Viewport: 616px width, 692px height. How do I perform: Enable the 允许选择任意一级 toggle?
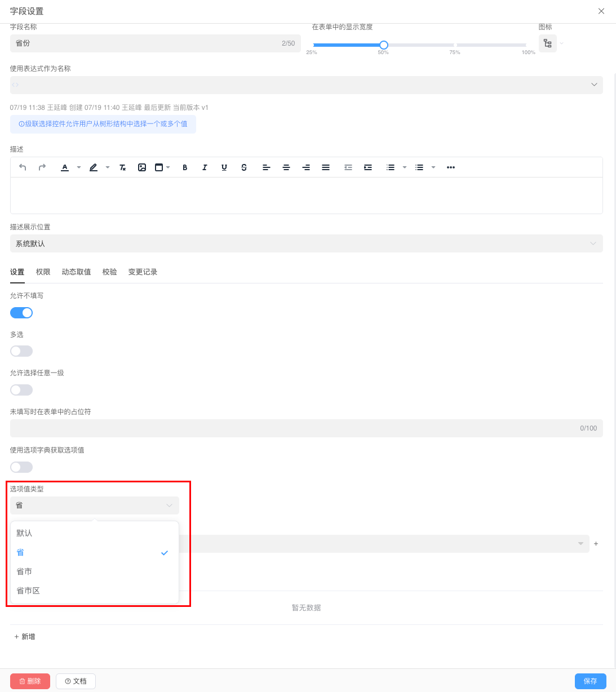coord(21,389)
